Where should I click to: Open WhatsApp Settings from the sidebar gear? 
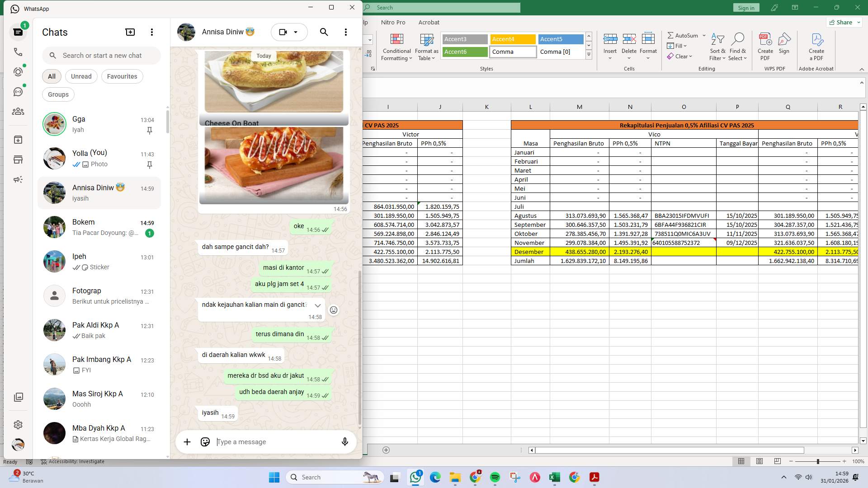(x=18, y=425)
